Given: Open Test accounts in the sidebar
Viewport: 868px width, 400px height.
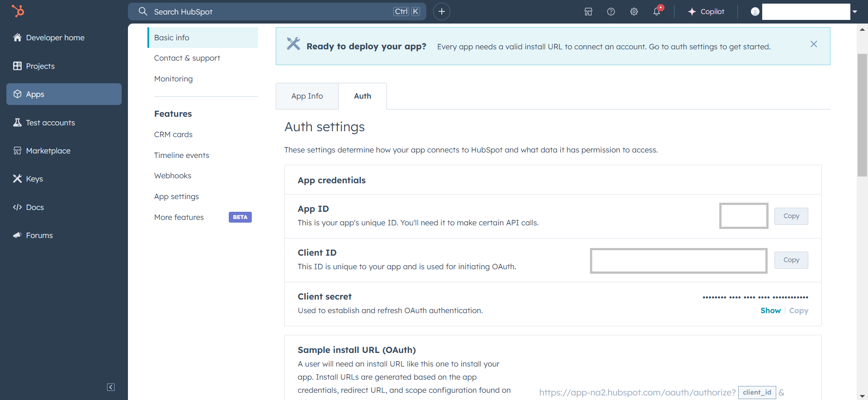Looking at the screenshot, I should coord(64,123).
